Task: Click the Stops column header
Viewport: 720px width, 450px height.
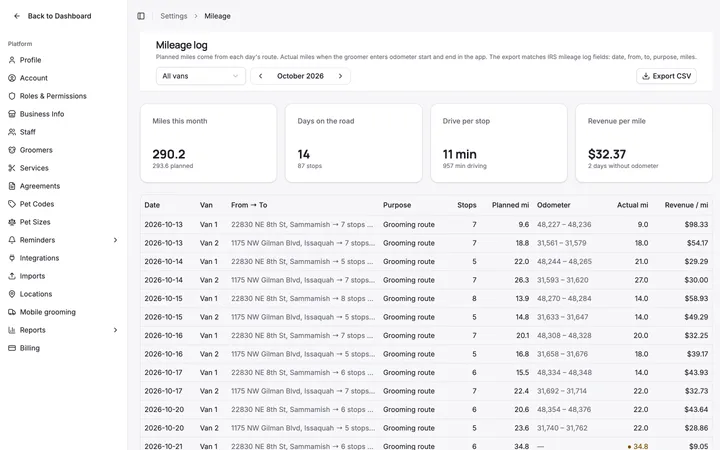Action: [467, 205]
